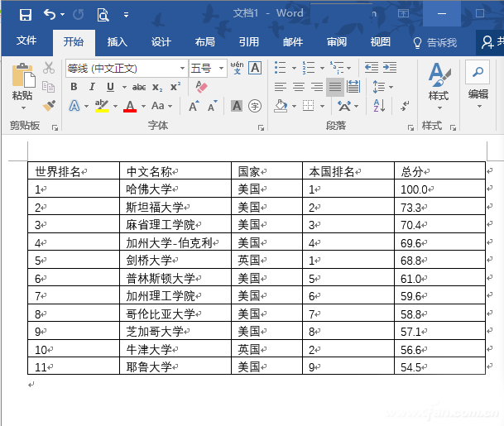Toggle Italic formatting
Image resolution: width=504 pixels, height=426 pixels.
pyautogui.click(x=92, y=87)
